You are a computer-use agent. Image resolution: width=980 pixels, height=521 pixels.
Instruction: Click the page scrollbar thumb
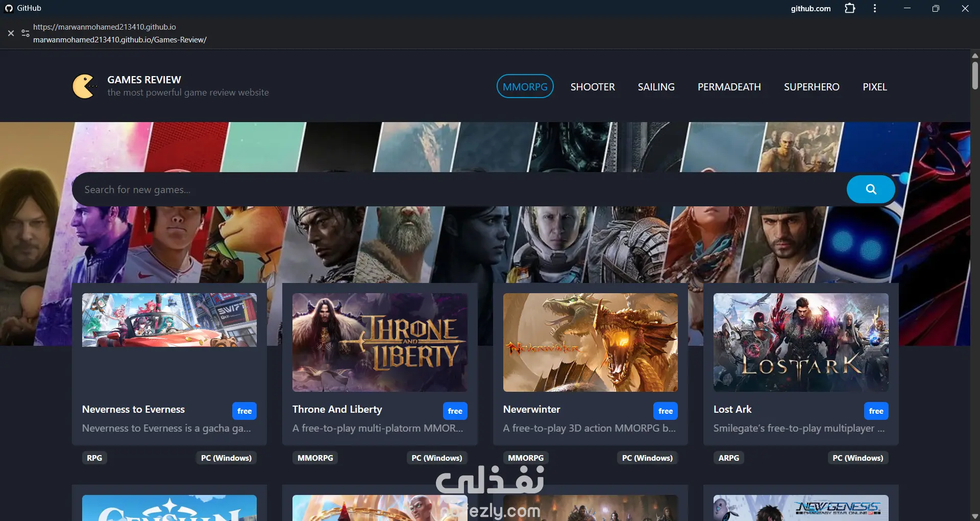(975, 75)
